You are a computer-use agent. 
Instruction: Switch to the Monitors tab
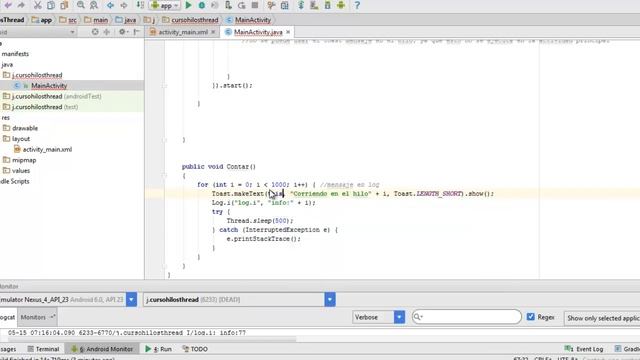(x=37, y=317)
